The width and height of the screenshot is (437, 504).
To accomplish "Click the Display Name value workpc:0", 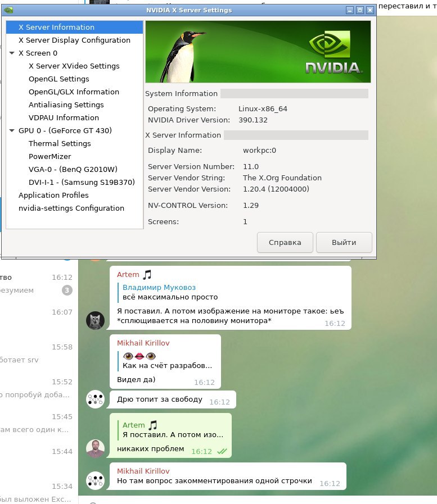I will click(x=259, y=151).
